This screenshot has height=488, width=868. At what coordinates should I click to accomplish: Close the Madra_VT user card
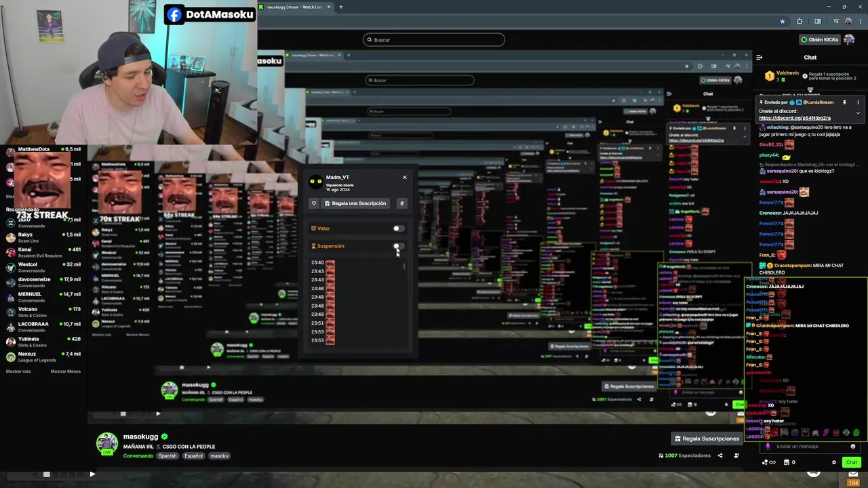405,178
